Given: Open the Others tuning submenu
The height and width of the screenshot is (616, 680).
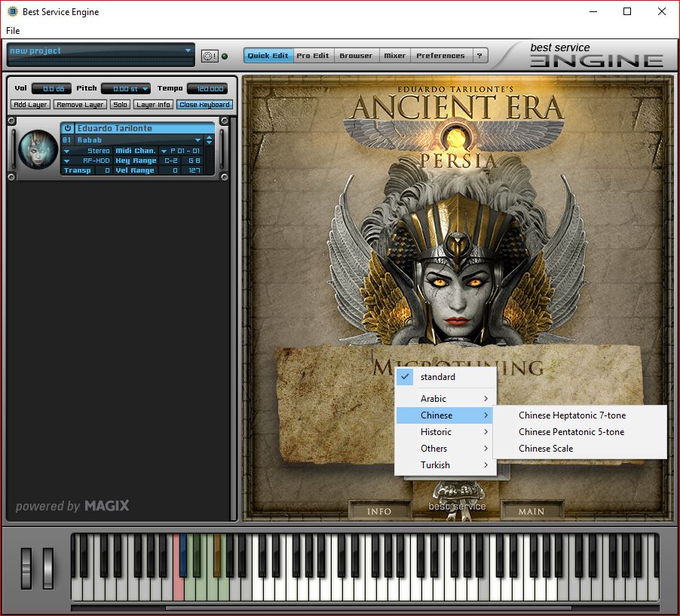Looking at the screenshot, I should (x=446, y=448).
